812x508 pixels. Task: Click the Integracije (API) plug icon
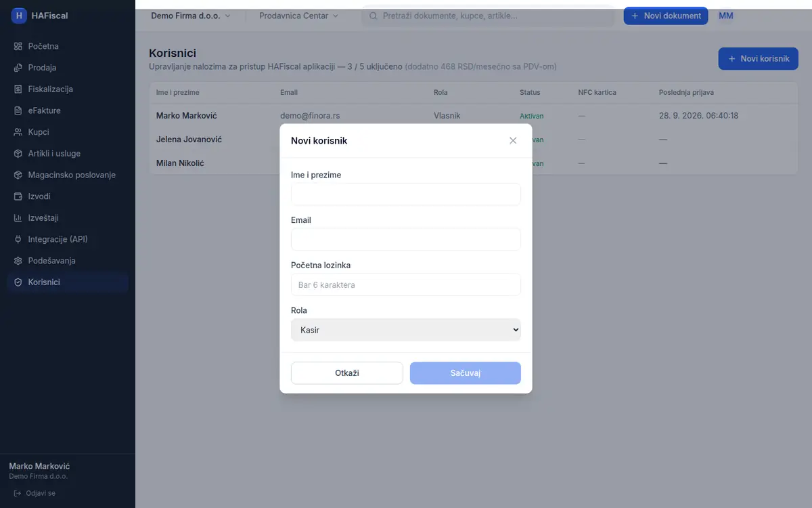tap(18, 239)
